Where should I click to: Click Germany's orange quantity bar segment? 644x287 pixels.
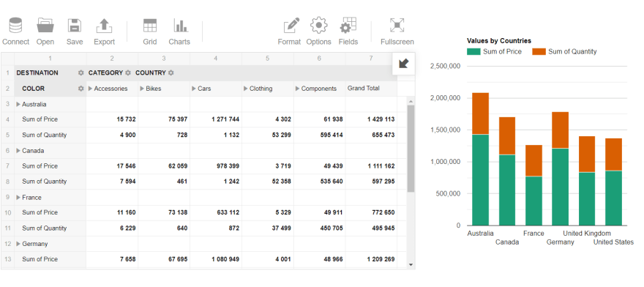(561, 130)
